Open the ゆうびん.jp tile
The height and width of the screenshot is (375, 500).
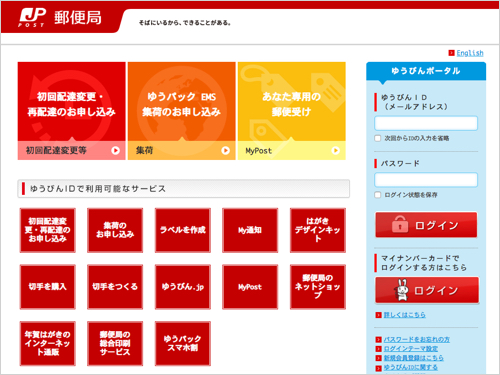183,287
